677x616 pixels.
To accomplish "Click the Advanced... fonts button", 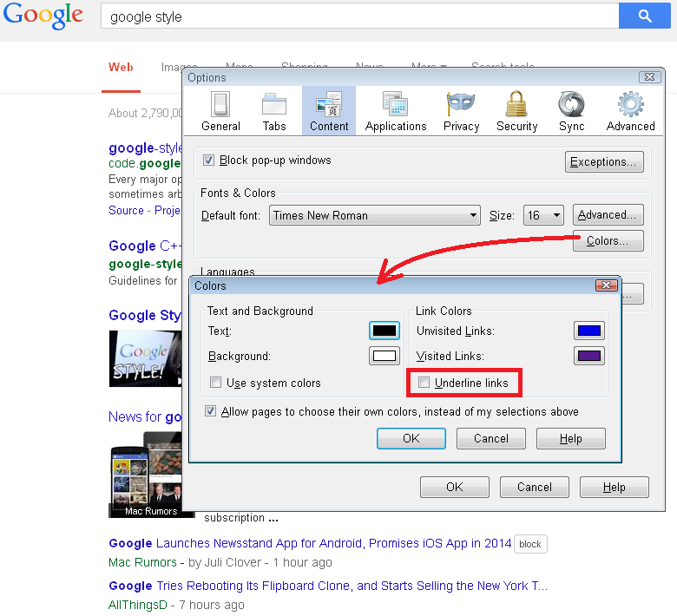I will coord(608,215).
